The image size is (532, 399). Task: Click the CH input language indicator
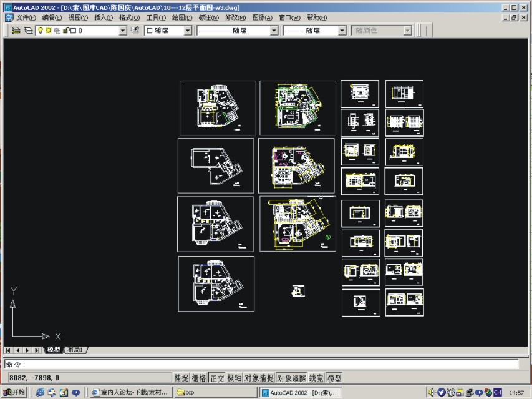(498, 392)
